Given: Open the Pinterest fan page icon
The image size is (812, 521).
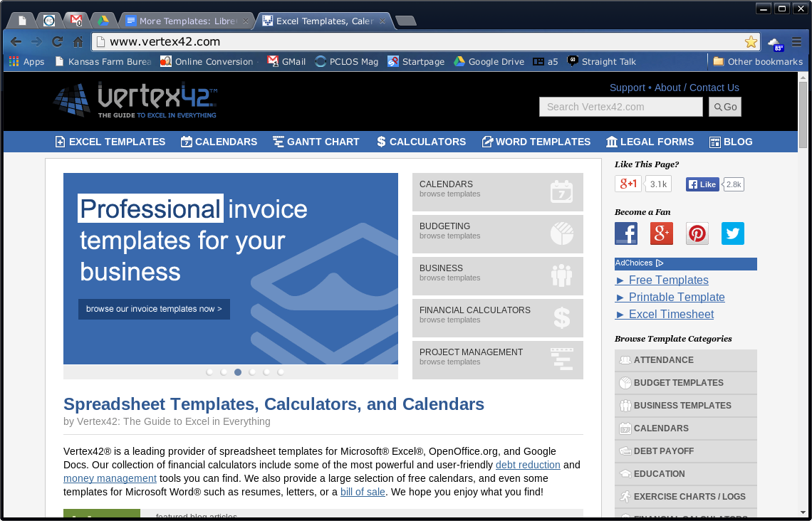Looking at the screenshot, I should coord(697,233).
